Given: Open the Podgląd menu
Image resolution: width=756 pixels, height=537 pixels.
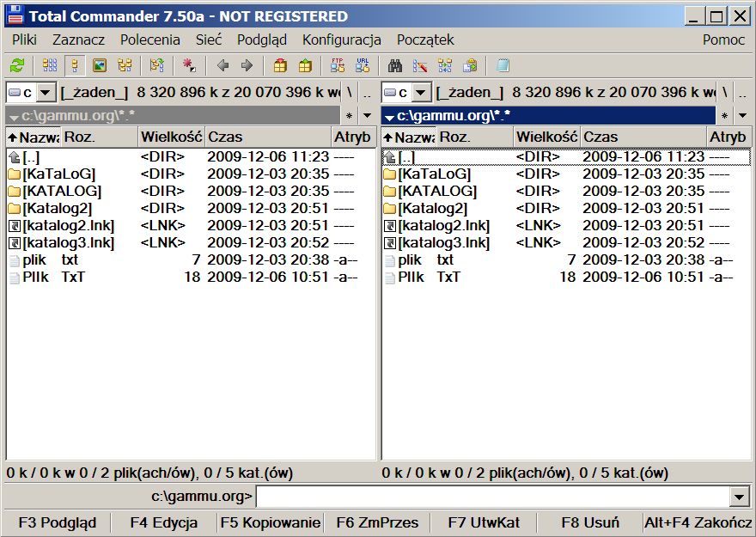Looking at the screenshot, I should point(262,40).
